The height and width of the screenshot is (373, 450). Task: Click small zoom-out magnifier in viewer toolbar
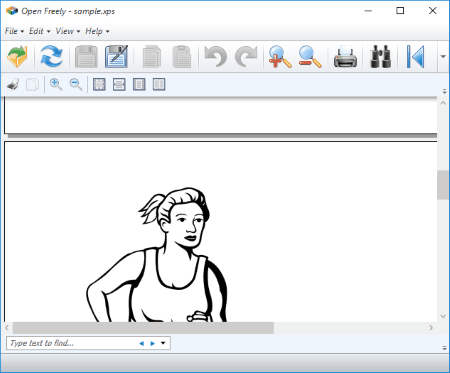[76, 84]
